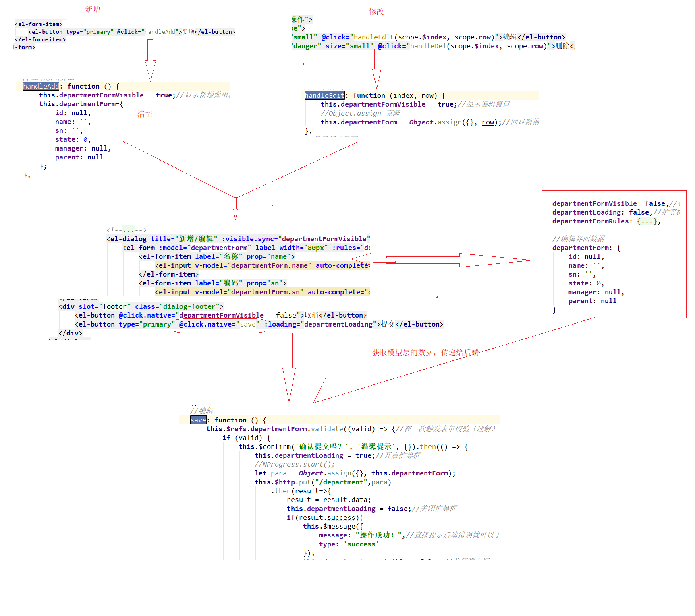Image resolution: width=695 pixels, height=616 pixels.
Task: Click the //NProgress.start(); comment
Action: click(295, 464)
